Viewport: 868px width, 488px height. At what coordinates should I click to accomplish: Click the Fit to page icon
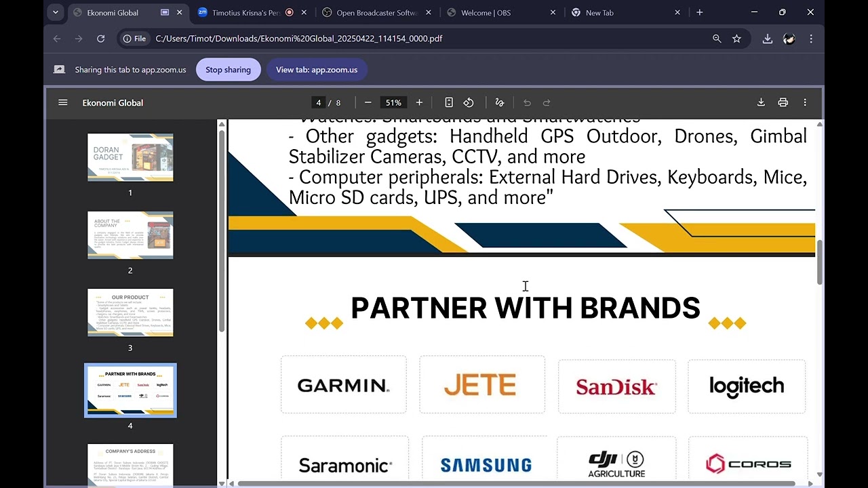(449, 102)
